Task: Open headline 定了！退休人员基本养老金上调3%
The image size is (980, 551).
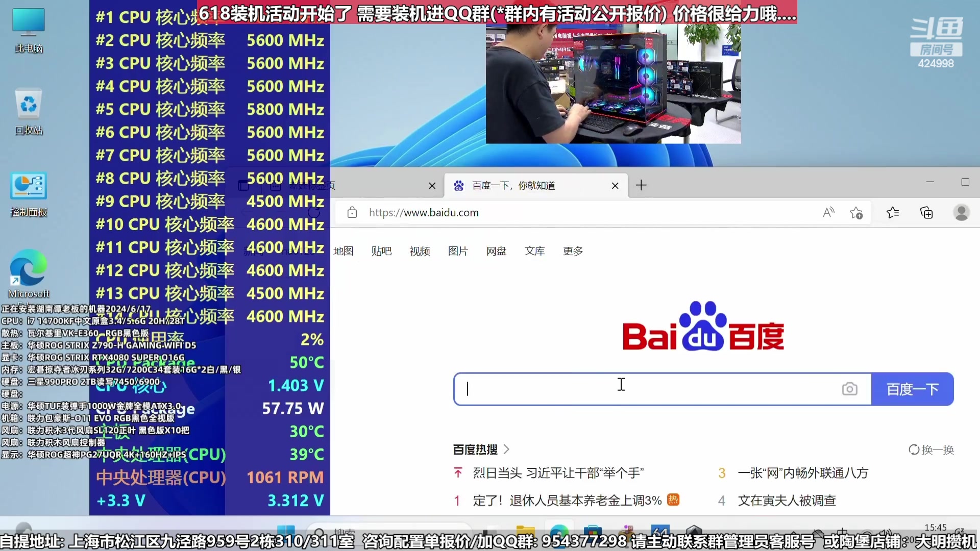Action: (x=567, y=500)
